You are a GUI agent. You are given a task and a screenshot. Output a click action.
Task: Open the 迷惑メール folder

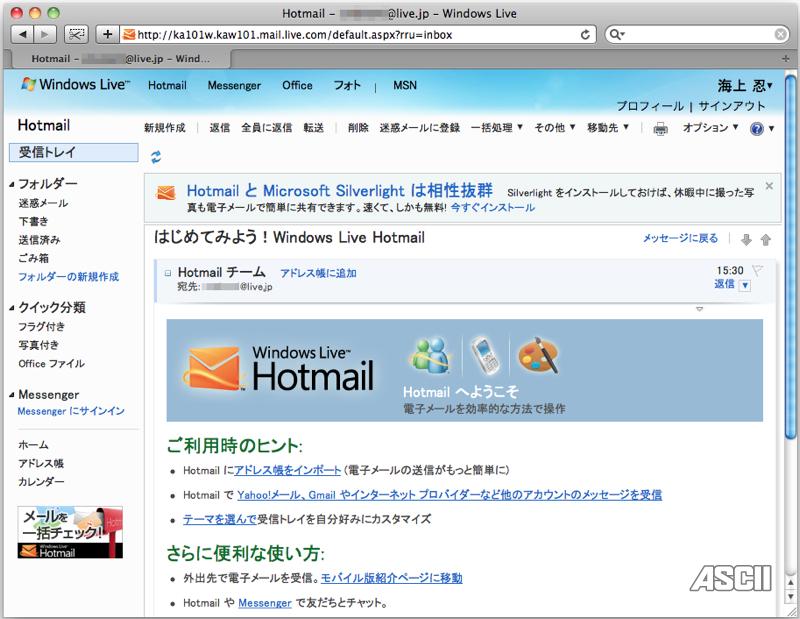(x=43, y=203)
